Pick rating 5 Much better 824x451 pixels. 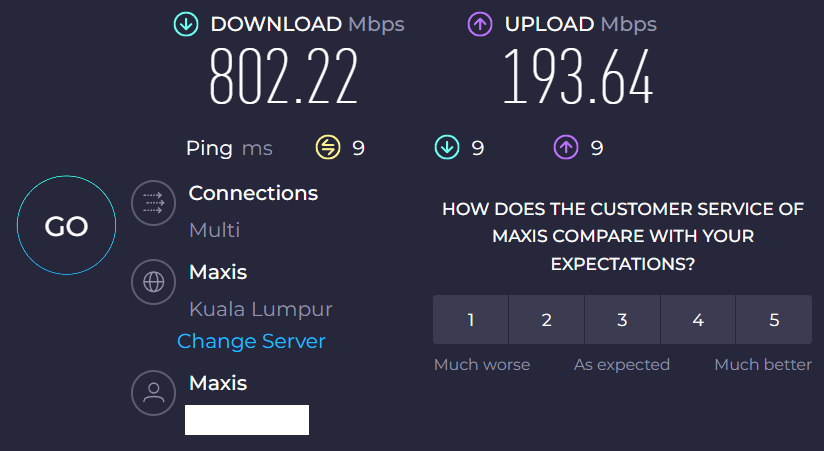[x=774, y=320]
